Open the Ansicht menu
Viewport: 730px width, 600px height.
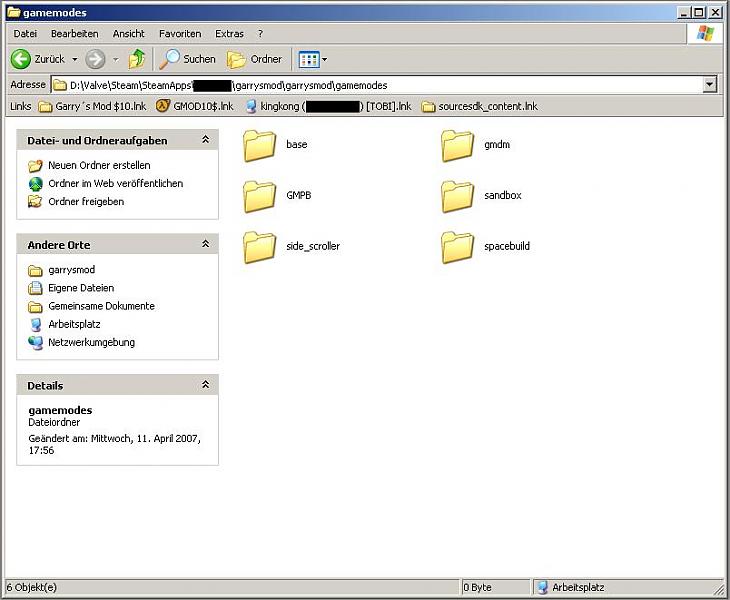pos(128,34)
